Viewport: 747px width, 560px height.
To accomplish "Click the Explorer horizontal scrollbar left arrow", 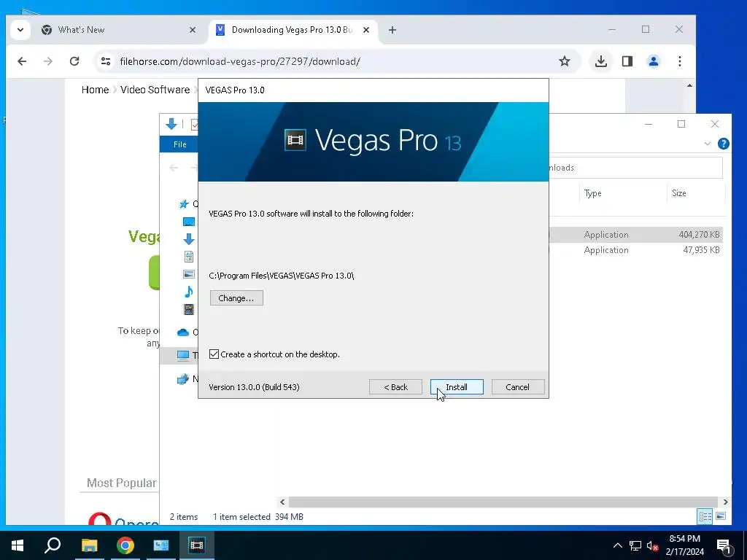I will pyautogui.click(x=282, y=502).
